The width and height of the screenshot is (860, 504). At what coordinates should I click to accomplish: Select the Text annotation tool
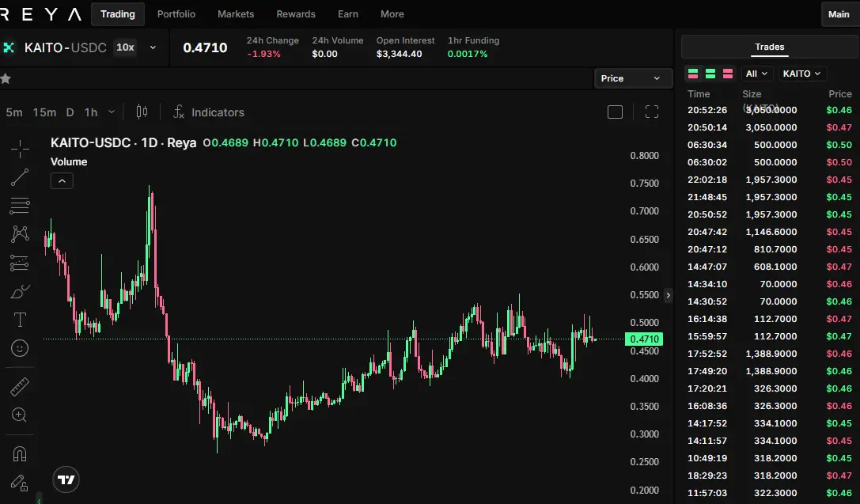20,320
